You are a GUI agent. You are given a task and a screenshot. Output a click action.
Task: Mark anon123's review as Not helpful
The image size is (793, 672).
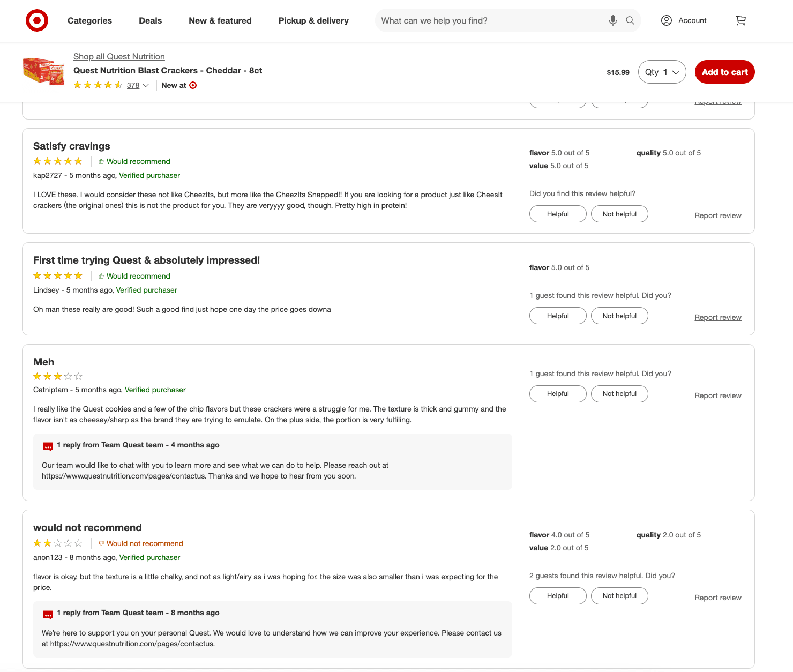619,596
